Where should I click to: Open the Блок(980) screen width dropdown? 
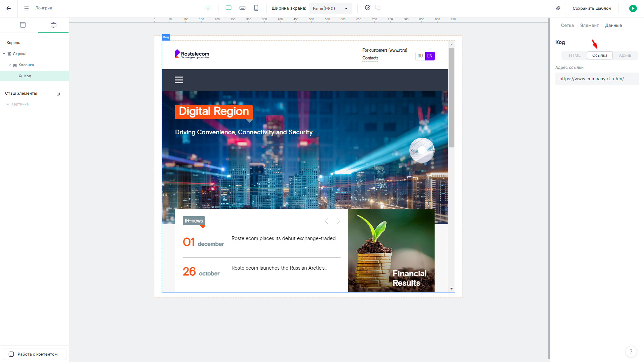[330, 8]
